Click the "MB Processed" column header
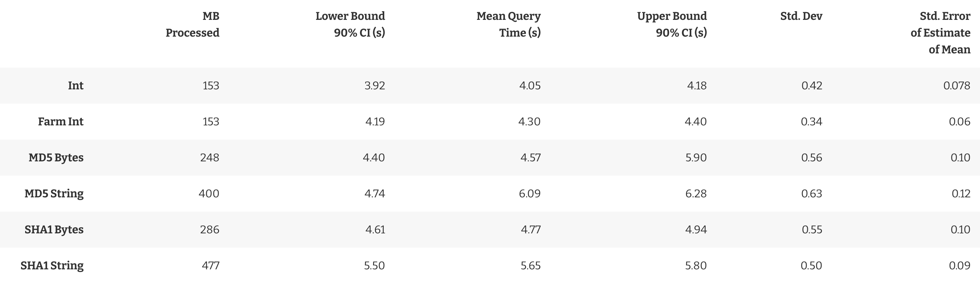The width and height of the screenshot is (980, 283). 192,25
